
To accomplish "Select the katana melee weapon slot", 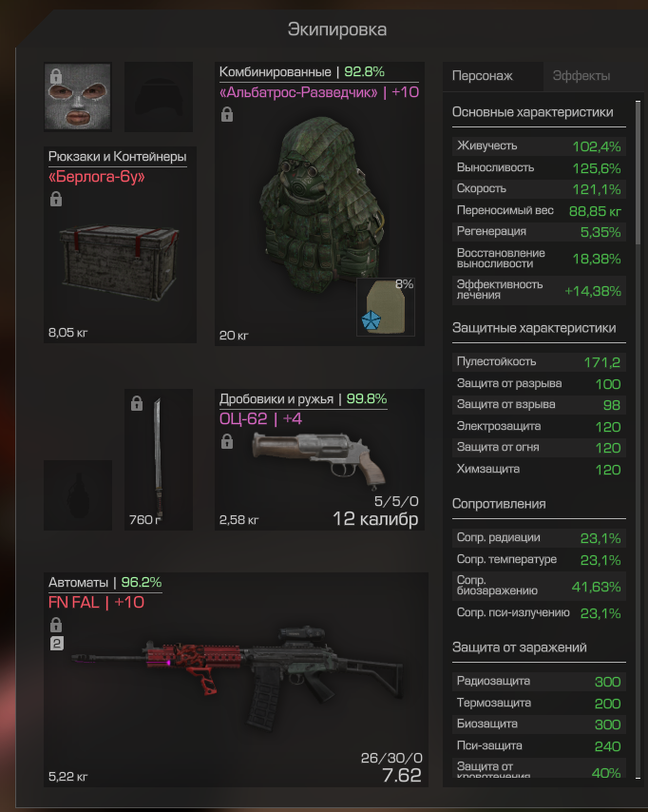I will [159, 459].
